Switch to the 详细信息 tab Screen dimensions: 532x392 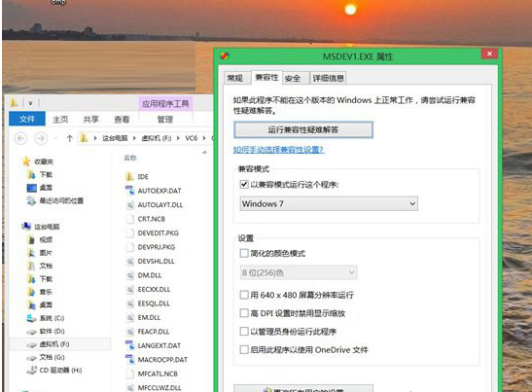click(x=328, y=78)
